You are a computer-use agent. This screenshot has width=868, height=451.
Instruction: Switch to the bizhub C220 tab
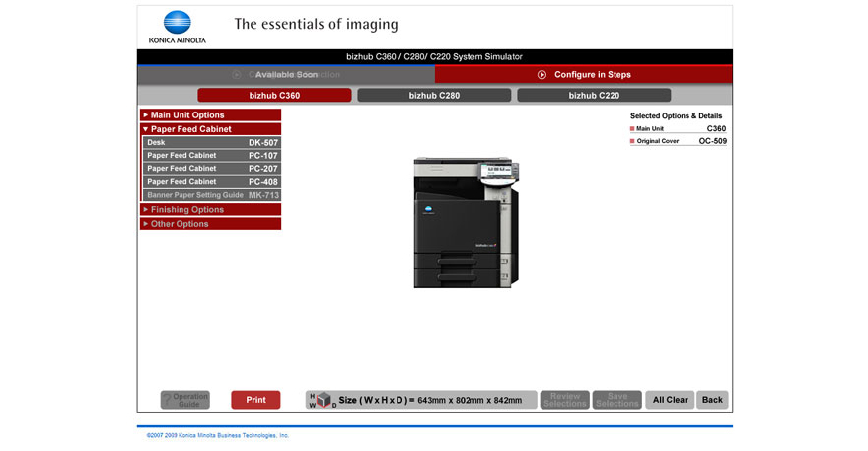coord(594,96)
